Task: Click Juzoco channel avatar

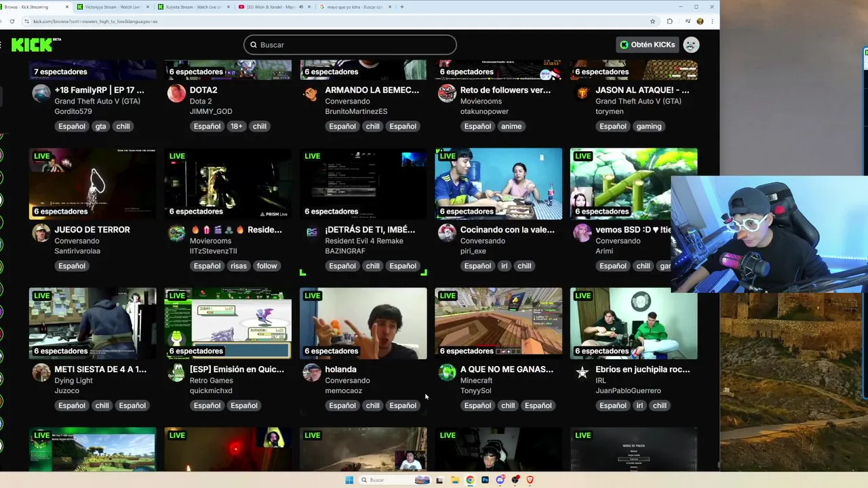Action: coord(41,373)
